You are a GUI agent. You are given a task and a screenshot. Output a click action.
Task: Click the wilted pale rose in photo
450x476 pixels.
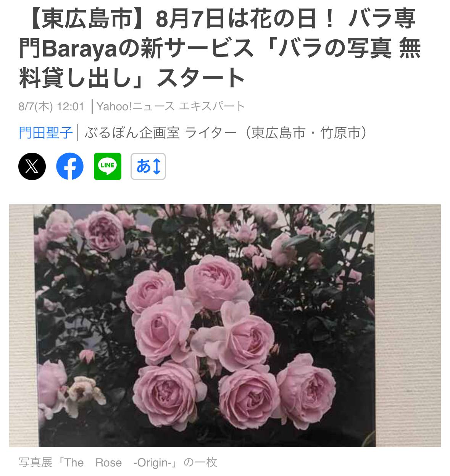coord(82,391)
